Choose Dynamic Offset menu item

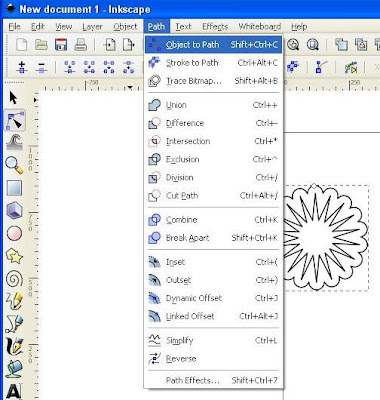tap(213, 298)
